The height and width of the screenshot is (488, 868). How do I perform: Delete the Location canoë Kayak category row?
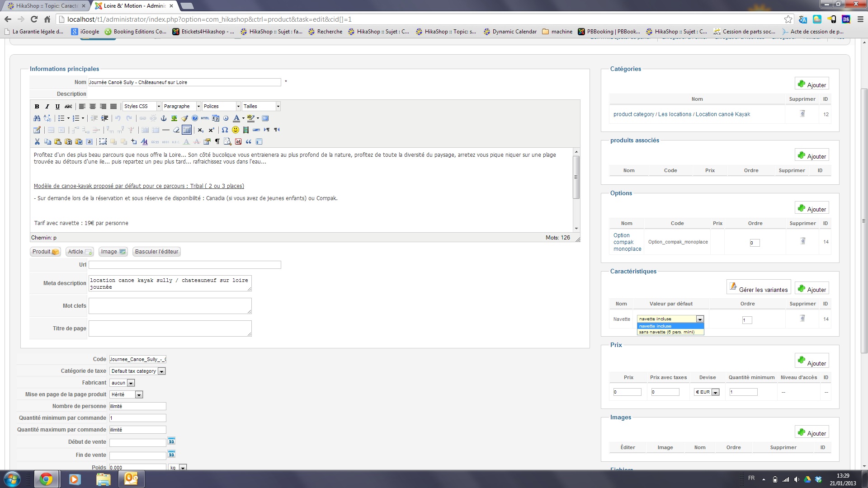click(x=802, y=114)
